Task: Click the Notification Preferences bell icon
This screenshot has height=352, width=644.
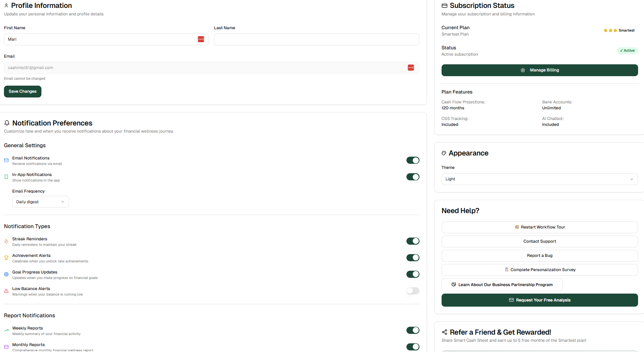Action: pos(7,123)
